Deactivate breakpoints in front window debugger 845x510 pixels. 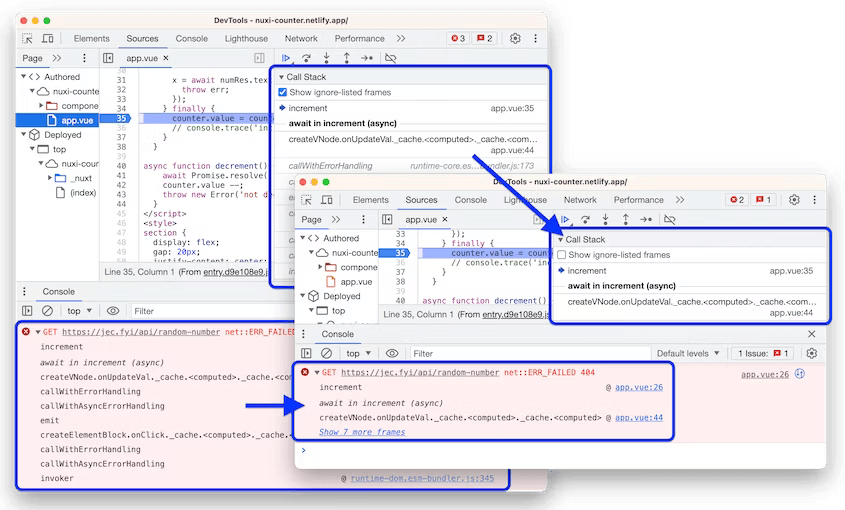[x=670, y=219]
